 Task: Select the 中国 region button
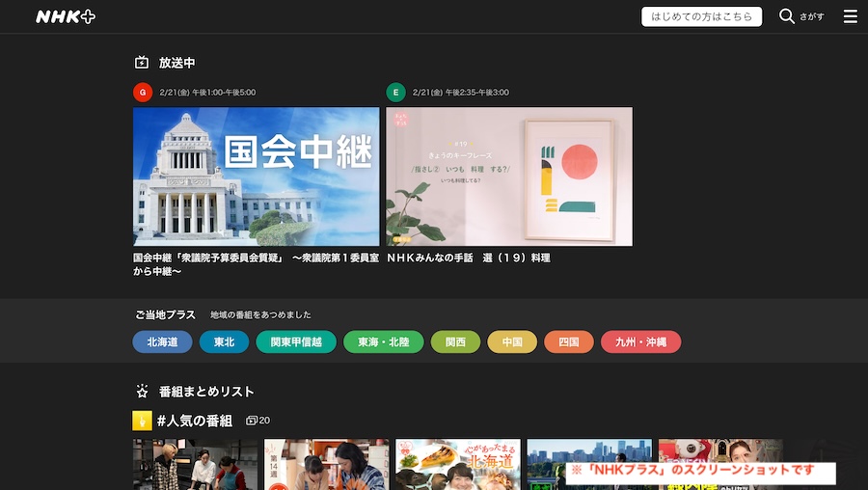512,341
